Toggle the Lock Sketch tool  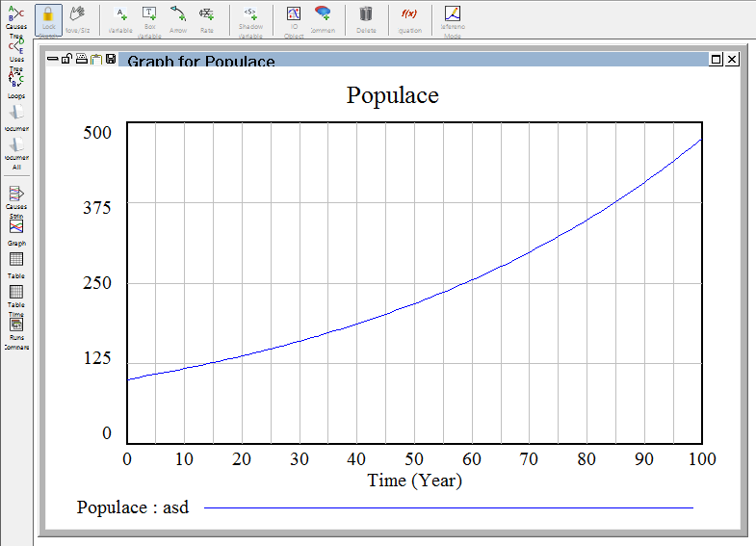click(x=49, y=17)
